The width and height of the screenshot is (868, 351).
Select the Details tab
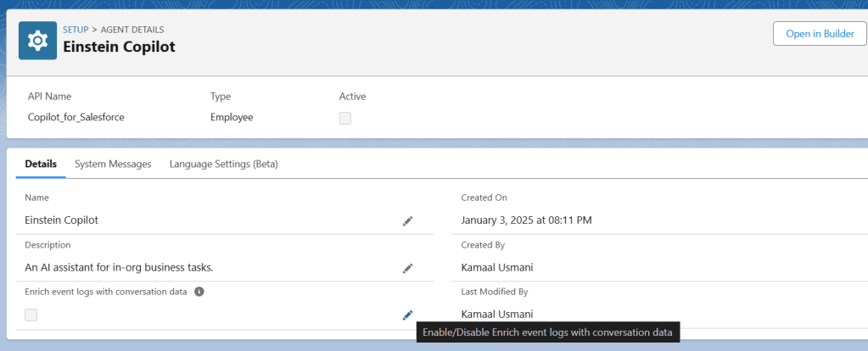(x=41, y=164)
